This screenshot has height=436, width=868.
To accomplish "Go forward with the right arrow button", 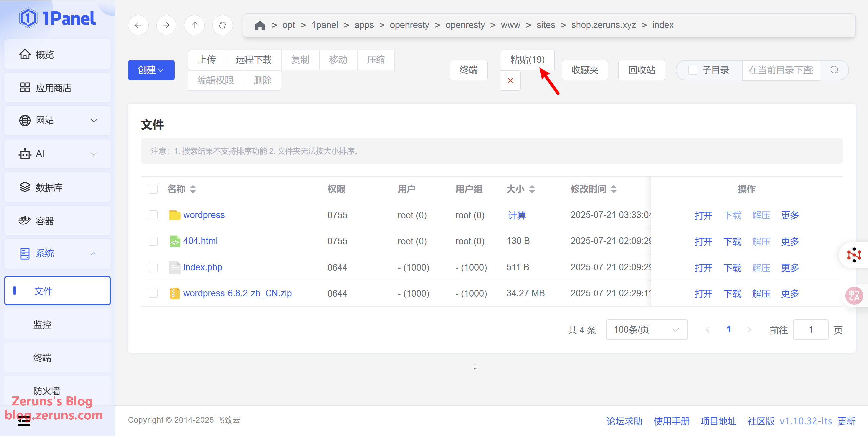I will point(166,25).
